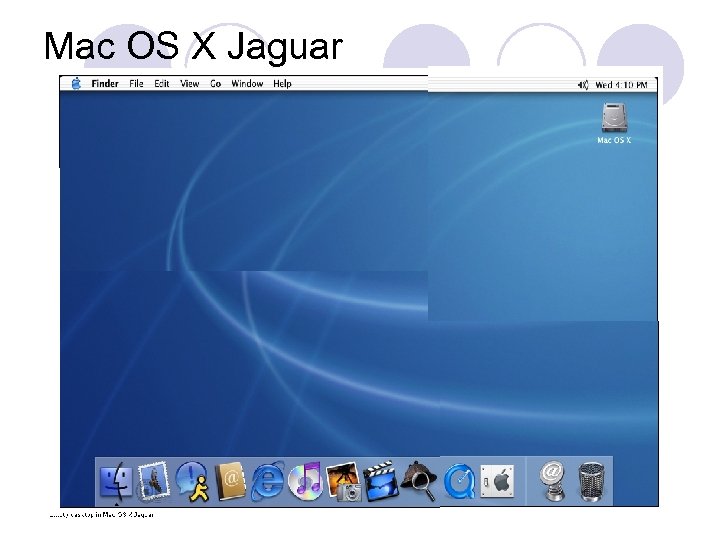Open iTunes from the Dock

(305, 482)
